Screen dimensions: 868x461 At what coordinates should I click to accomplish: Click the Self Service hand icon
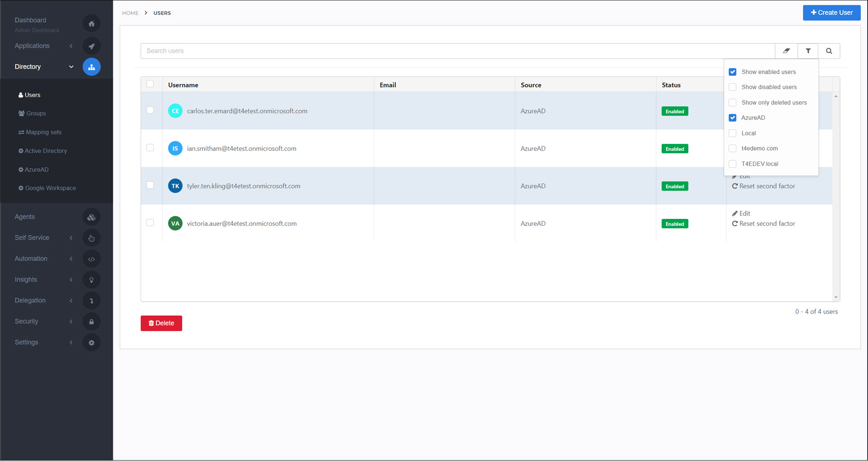(91, 238)
